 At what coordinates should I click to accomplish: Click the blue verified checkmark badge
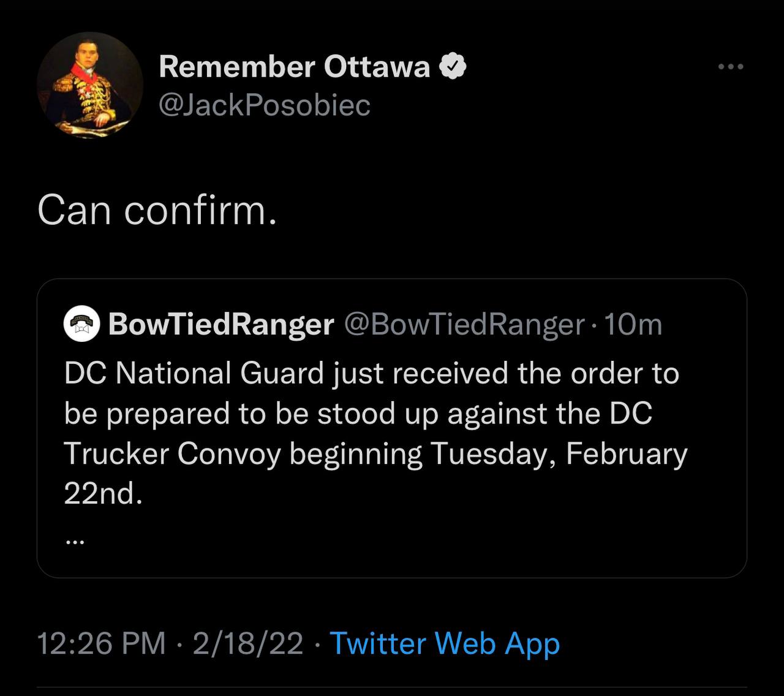point(454,66)
